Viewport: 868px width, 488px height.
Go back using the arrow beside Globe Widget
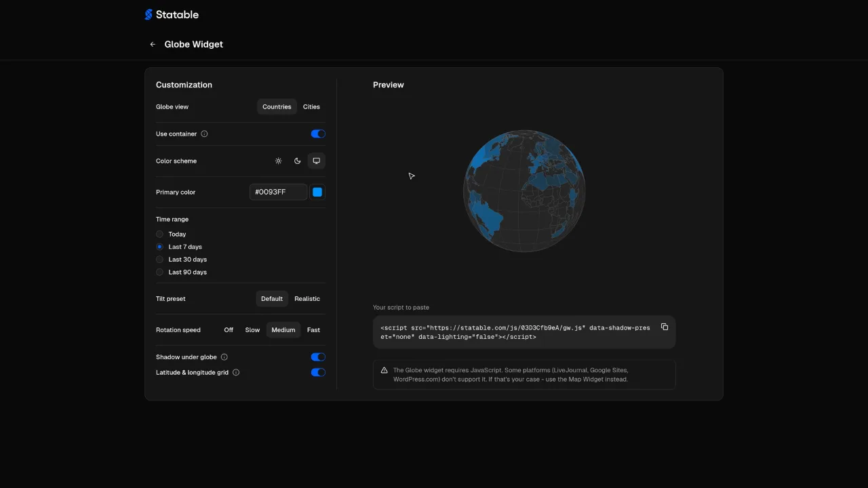click(153, 44)
